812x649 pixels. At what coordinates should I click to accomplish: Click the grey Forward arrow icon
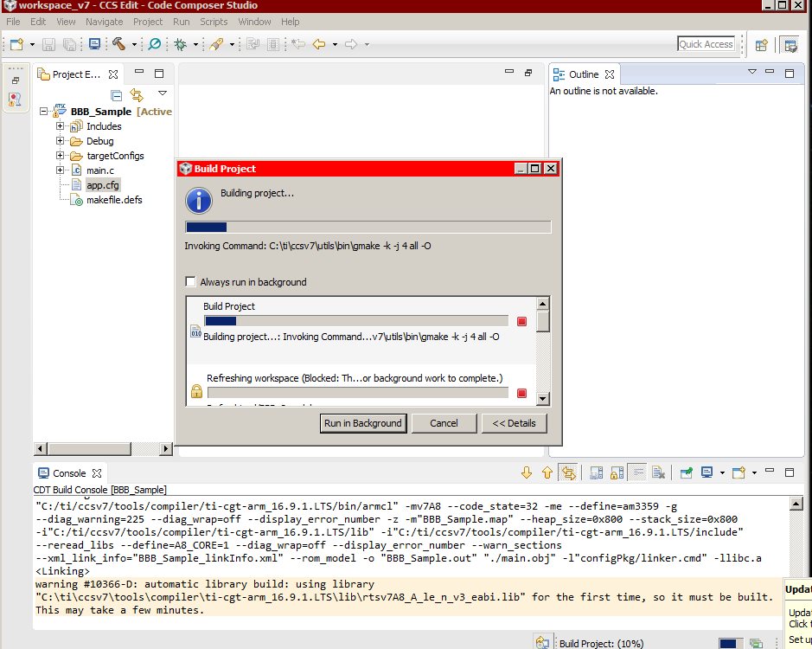point(351,44)
